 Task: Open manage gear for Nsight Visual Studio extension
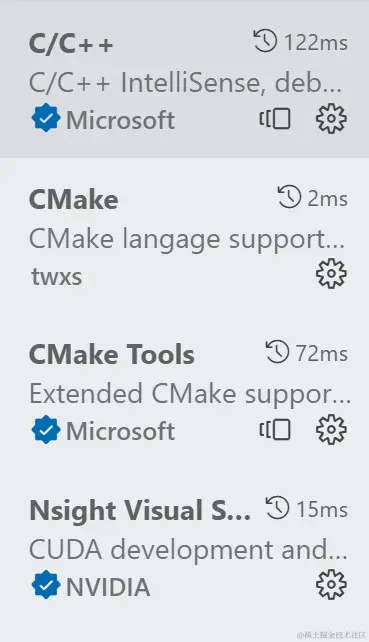[x=331, y=585]
